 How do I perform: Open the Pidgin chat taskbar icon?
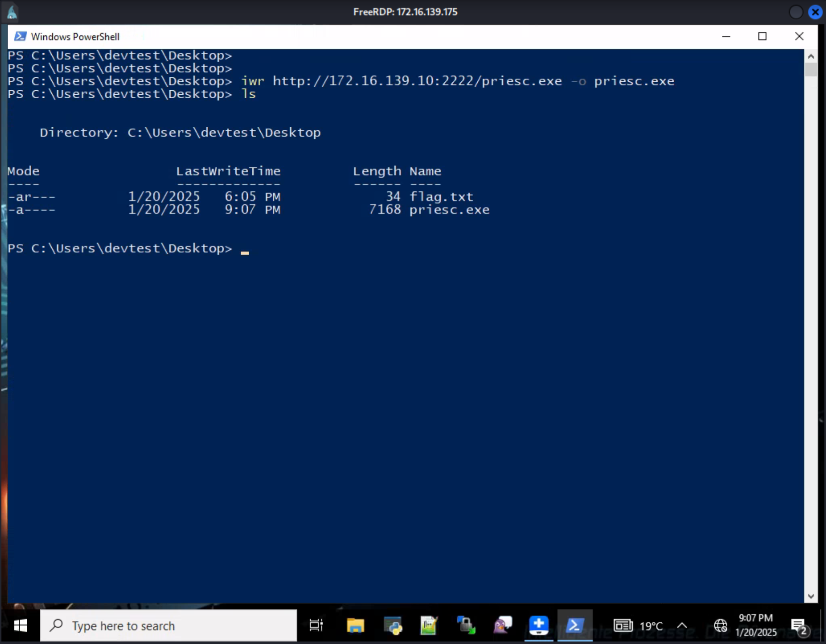502,626
